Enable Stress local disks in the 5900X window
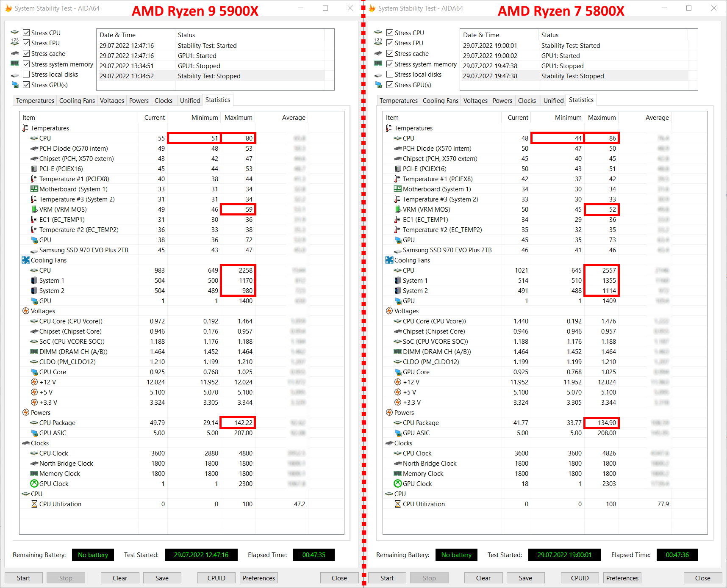This screenshot has height=588, width=727. coord(26,74)
